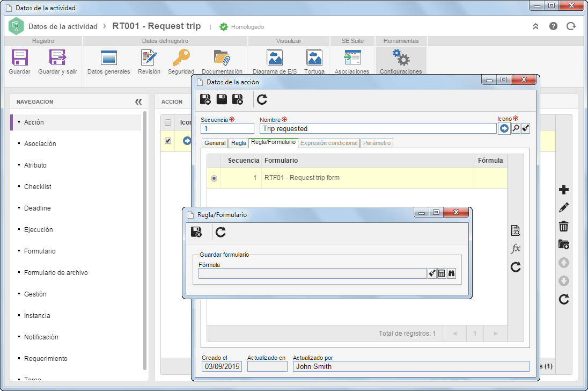Viewport: 588px width, 391px height.
Task: Click save and new in Datos de la acción
Action: [x=205, y=99]
